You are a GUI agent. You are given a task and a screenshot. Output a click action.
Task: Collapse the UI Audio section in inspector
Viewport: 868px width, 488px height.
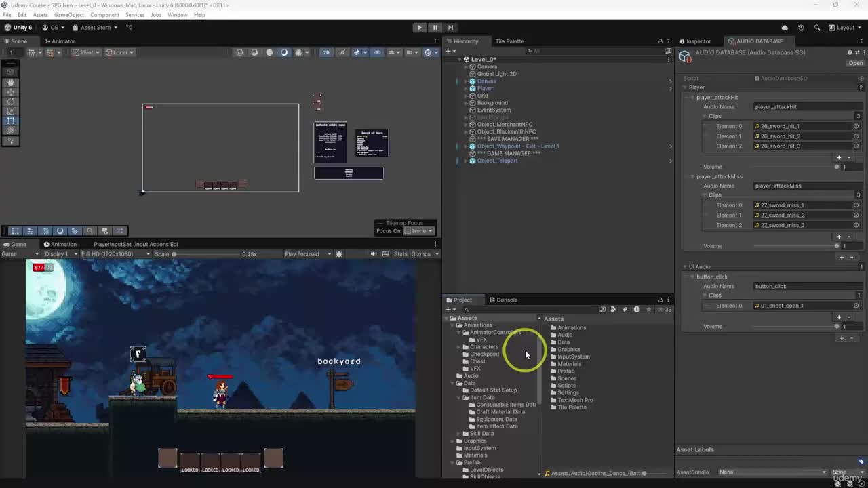[x=686, y=267]
